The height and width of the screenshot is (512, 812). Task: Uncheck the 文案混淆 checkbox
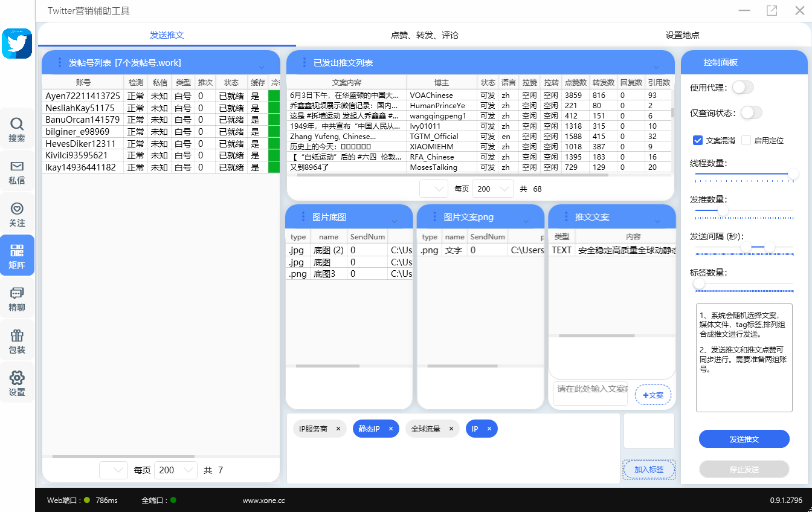click(x=698, y=140)
